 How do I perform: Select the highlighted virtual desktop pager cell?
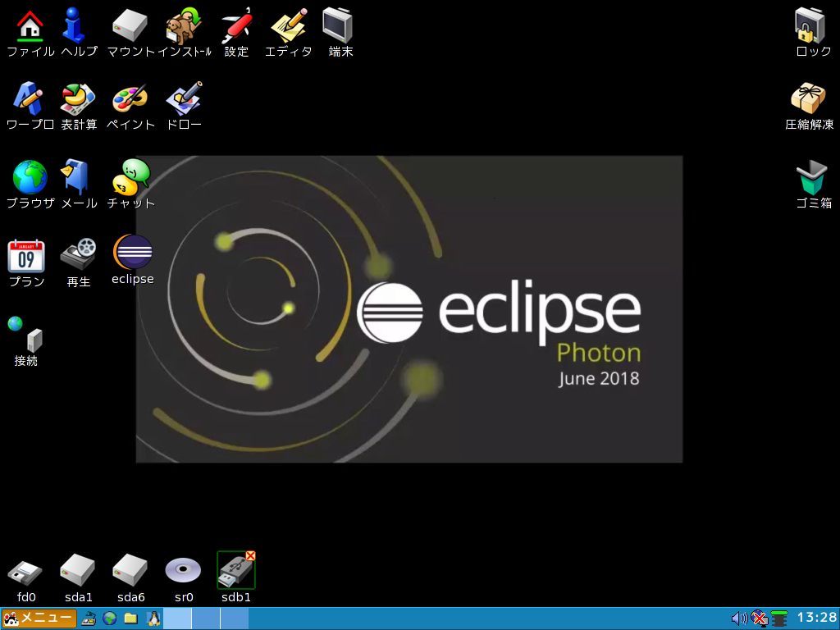coord(177,619)
